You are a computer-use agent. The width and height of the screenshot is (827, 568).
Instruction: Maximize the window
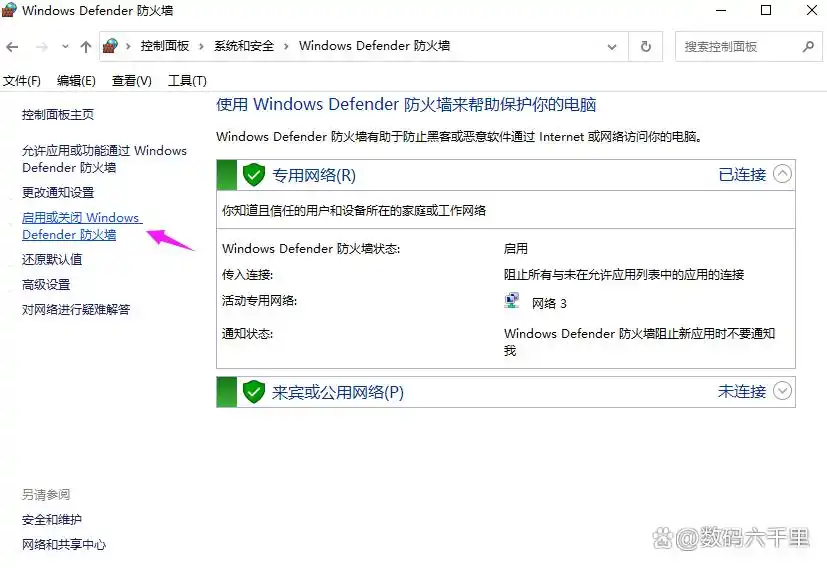[766, 10]
